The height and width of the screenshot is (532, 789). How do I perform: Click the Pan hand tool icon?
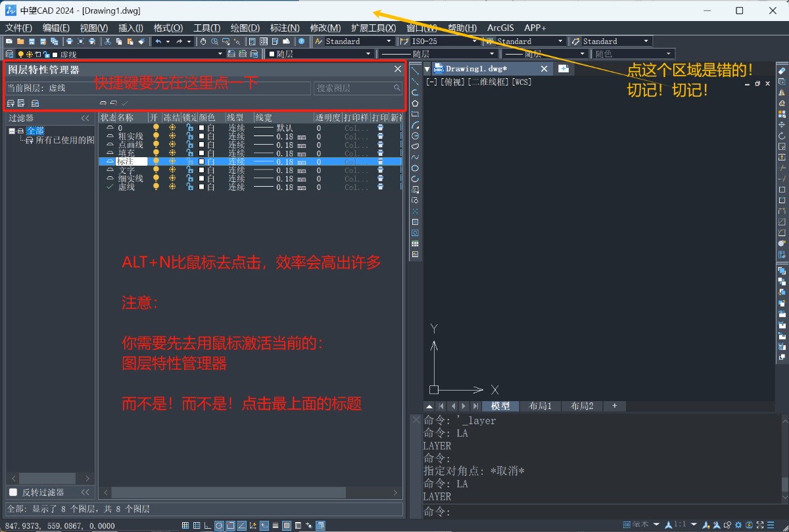[x=203, y=41]
